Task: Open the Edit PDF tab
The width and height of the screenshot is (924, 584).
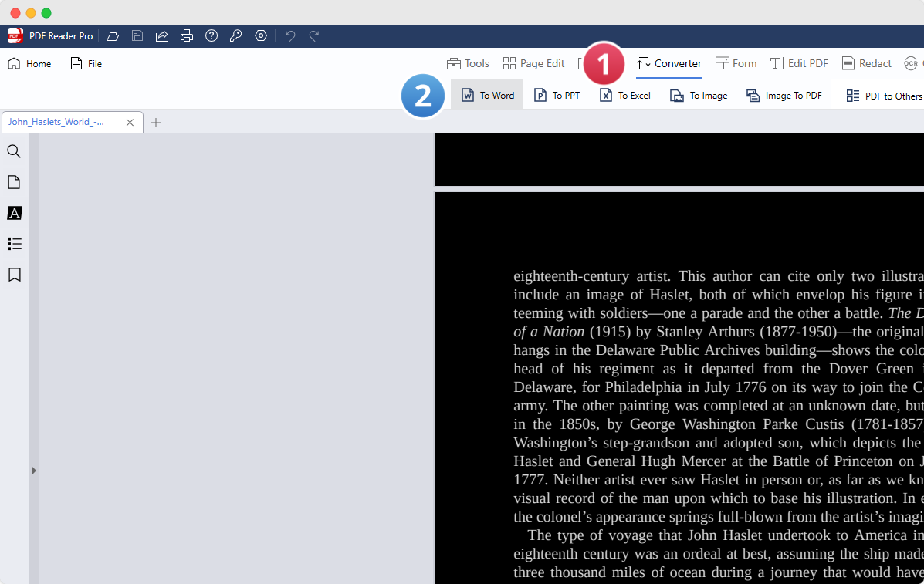Action: pos(799,63)
